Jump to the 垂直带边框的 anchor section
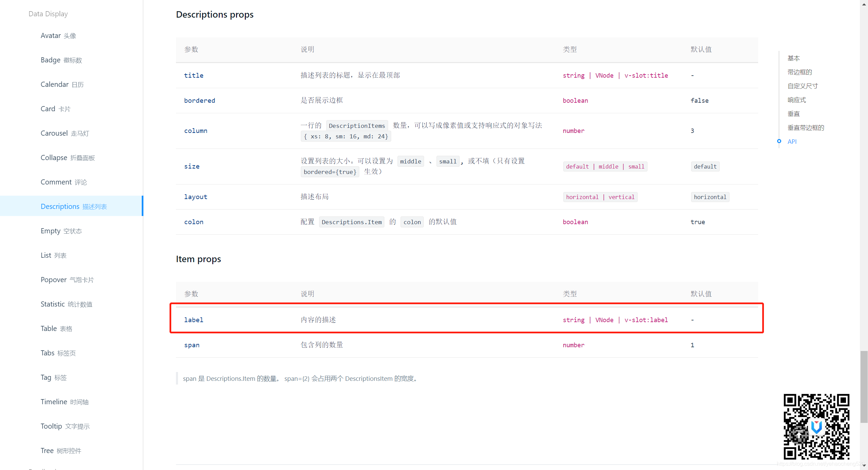The width and height of the screenshot is (868, 470). click(806, 128)
